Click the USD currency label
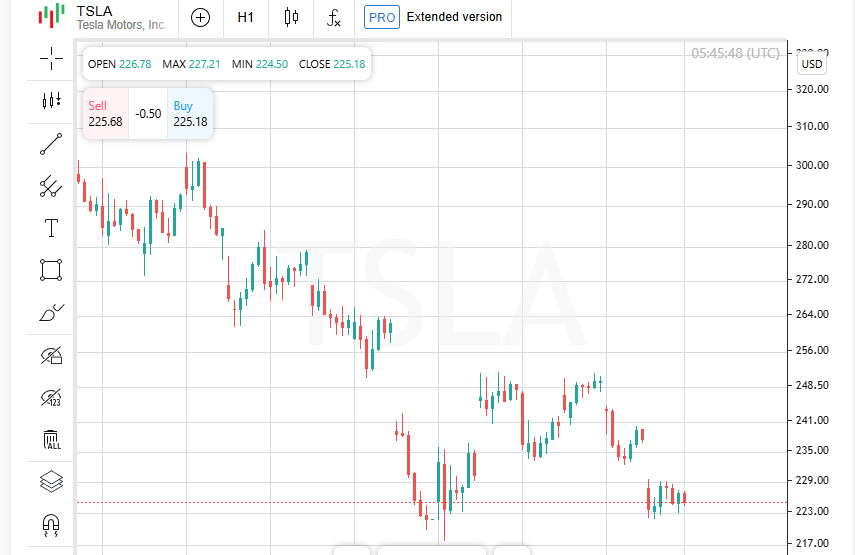The width and height of the screenshot is (855, 555). 811,64
